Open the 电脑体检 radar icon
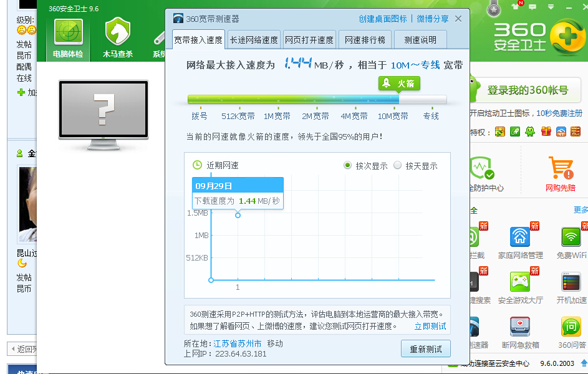Viewport: 588px width, 374px height. (x=68, y=32)
